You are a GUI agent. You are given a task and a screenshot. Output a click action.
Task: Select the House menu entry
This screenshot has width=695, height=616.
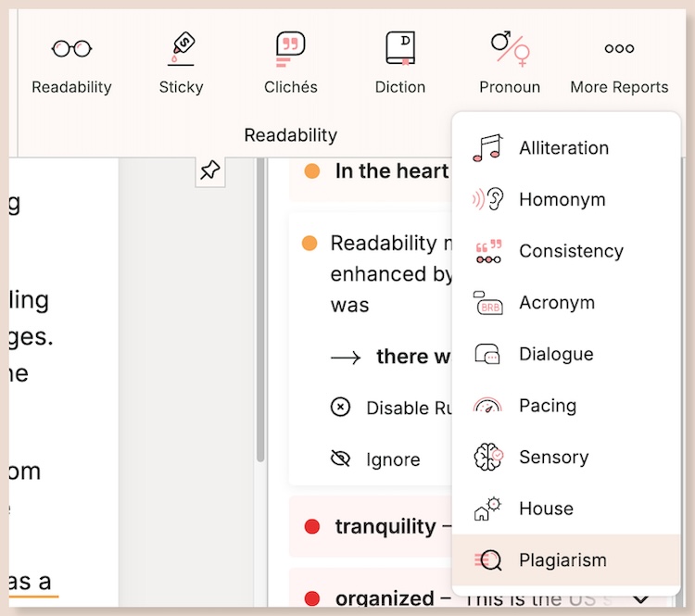pos(566,508)
